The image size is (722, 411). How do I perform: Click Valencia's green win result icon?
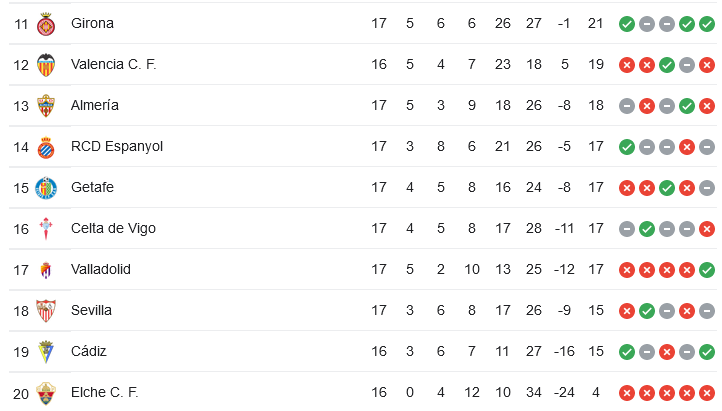pyautogui.click(x=666, y=65)
